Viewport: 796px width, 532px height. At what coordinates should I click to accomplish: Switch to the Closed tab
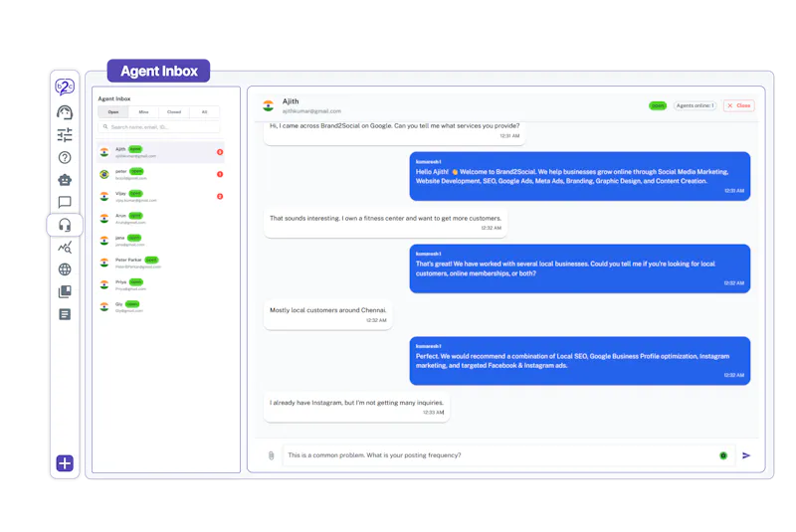(174, 112)
